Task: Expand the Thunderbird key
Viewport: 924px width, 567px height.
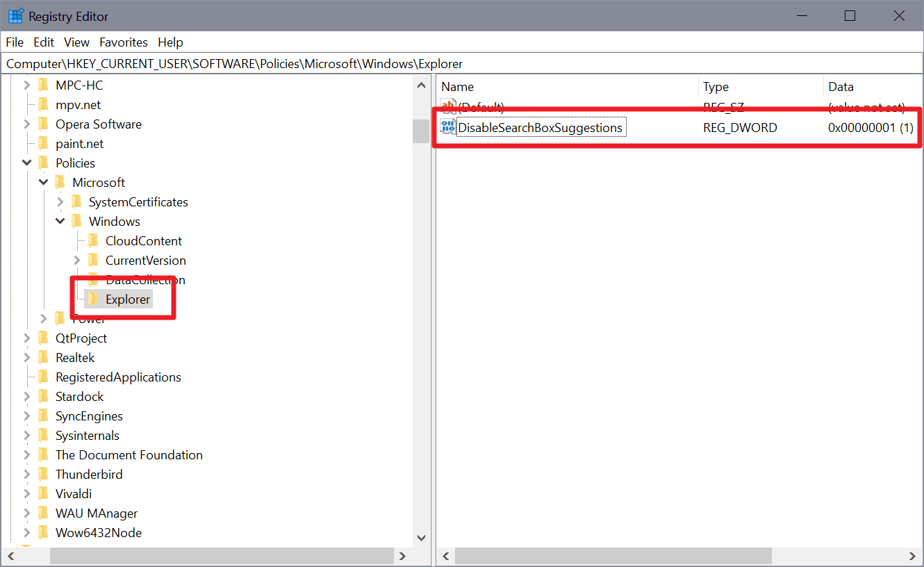Action: tap(27, 475)
